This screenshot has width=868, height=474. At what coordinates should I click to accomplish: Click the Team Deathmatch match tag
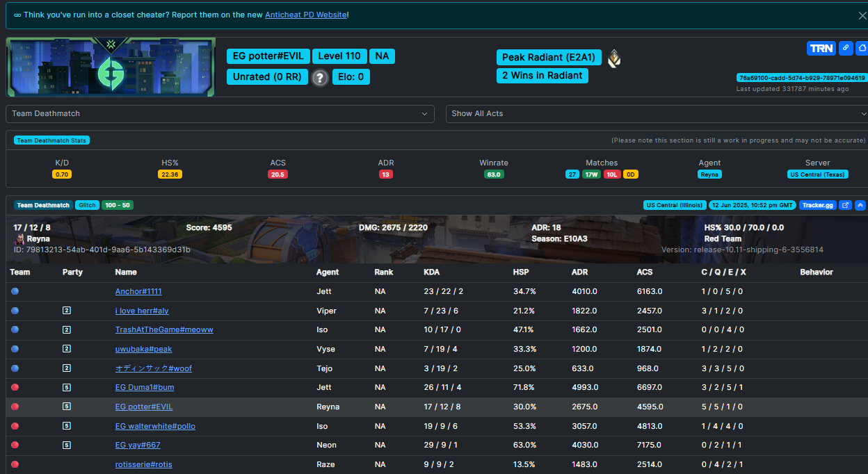(x=43, y=205)
